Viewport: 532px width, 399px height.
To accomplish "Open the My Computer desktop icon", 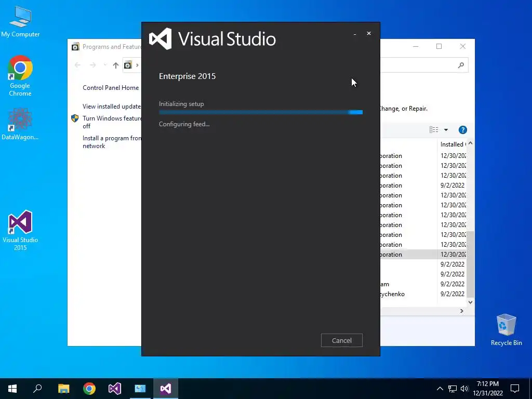I will click(x=20, y=22).
